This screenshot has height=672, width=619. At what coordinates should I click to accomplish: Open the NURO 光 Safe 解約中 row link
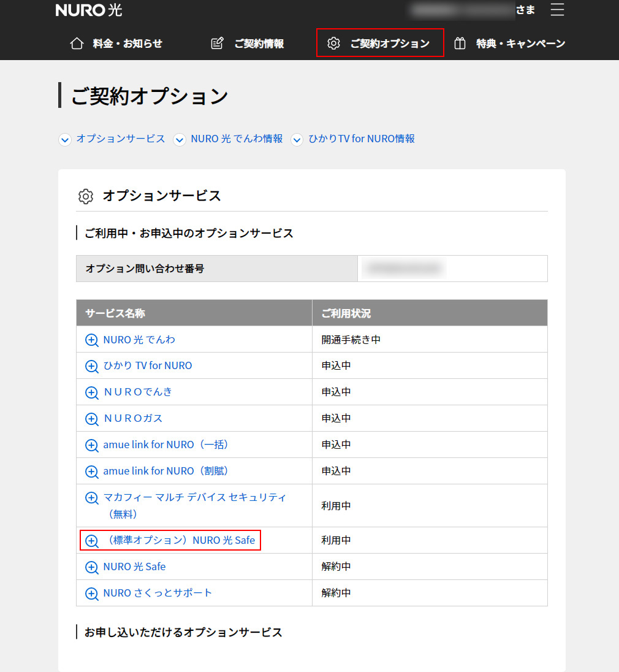[x=134, y=567]
